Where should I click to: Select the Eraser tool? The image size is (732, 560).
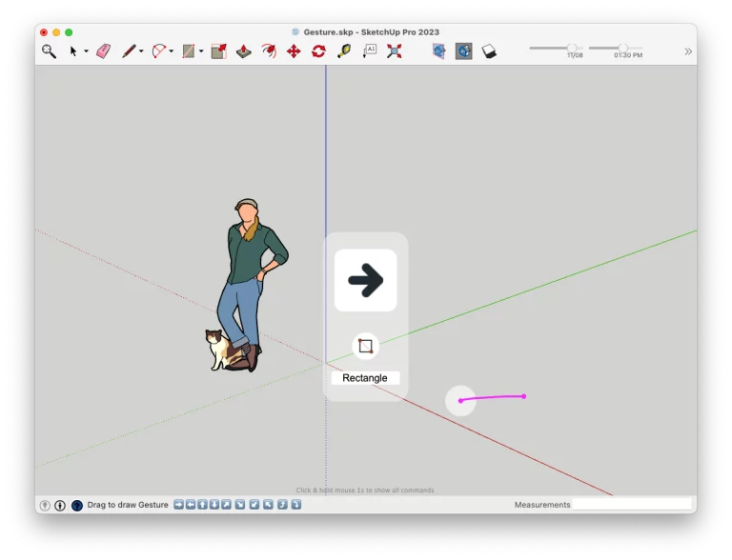point(104,51)
